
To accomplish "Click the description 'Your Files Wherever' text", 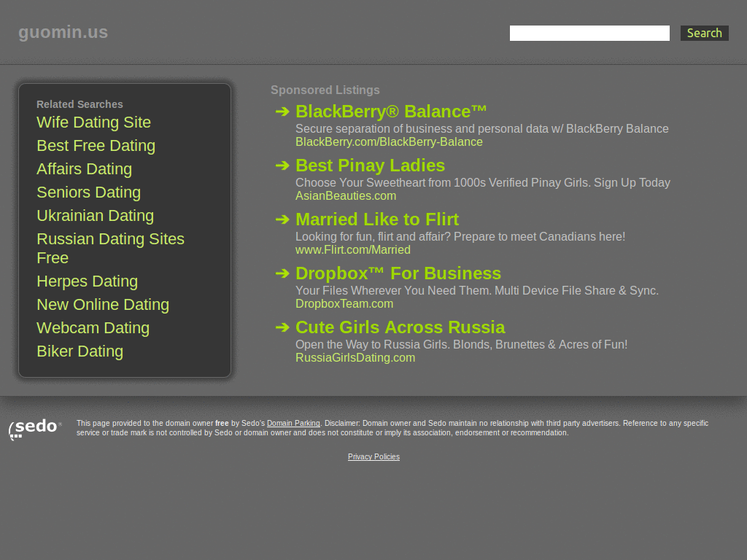I will [477, 290].
